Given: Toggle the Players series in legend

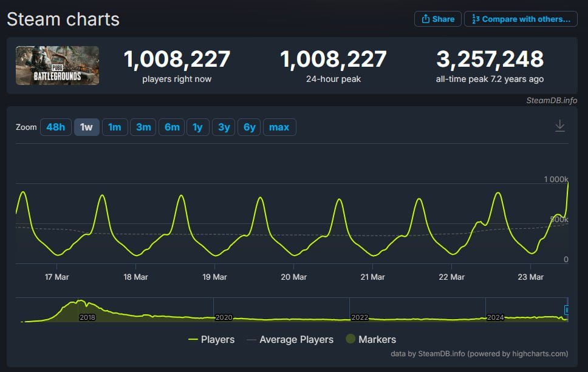Looking at the screenshot, I should click(212, 339).
